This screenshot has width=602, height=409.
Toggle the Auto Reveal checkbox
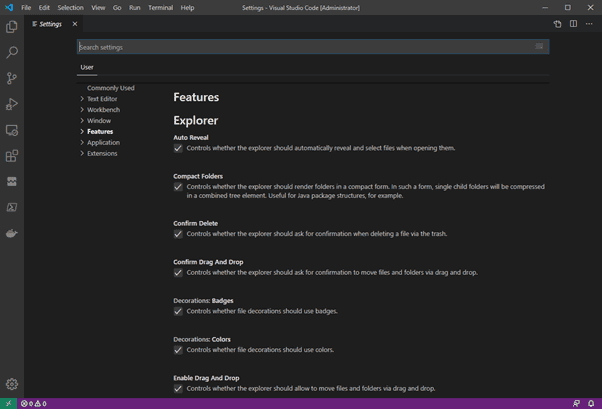178,148
